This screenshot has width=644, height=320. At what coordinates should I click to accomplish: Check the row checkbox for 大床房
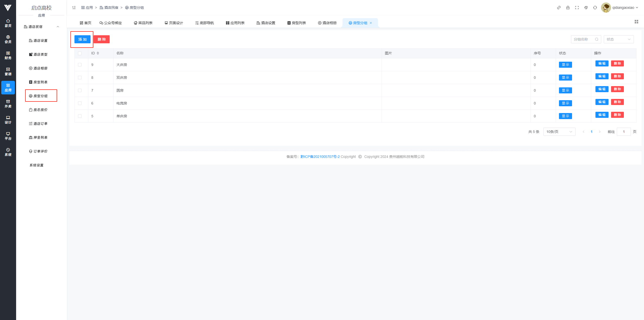[80, 65]
